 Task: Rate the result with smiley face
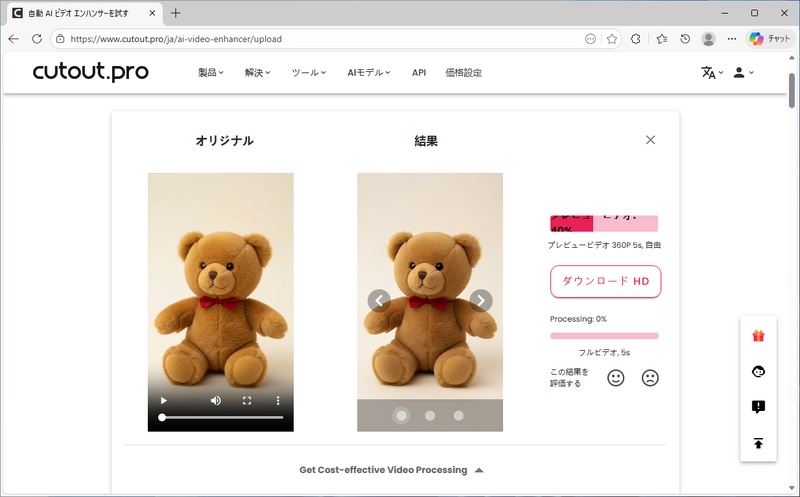tap(616, 378)
